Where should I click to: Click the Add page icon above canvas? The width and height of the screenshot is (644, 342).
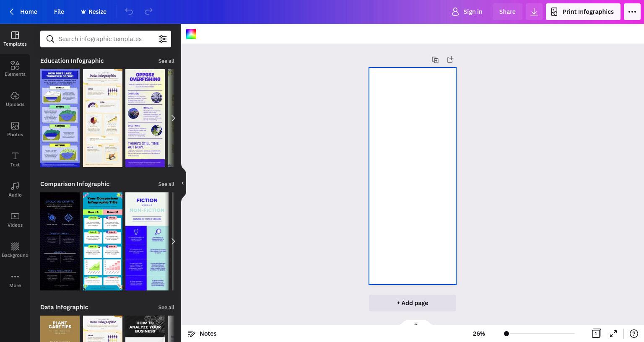(450, 60)
